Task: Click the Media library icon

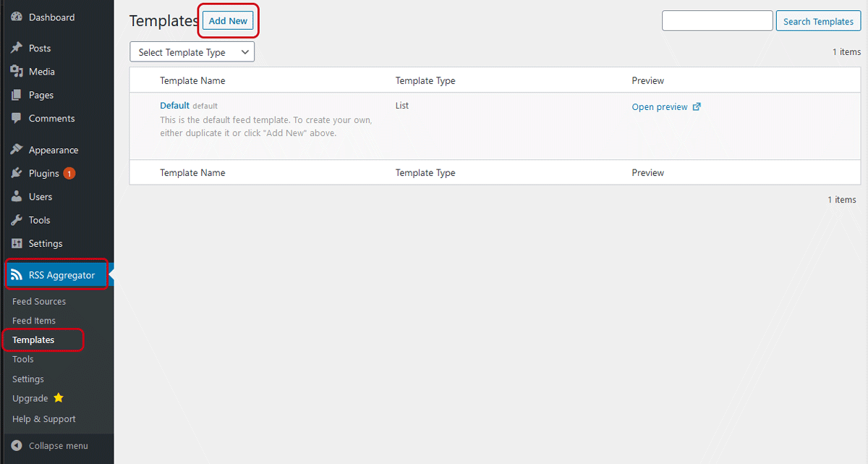Action: pyautogui.click(x=17, y=72)
